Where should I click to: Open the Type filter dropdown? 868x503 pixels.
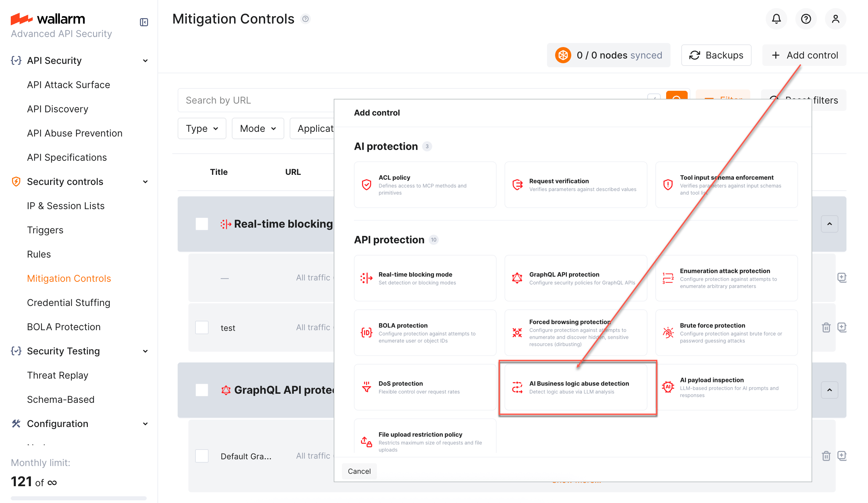[202, 128]
